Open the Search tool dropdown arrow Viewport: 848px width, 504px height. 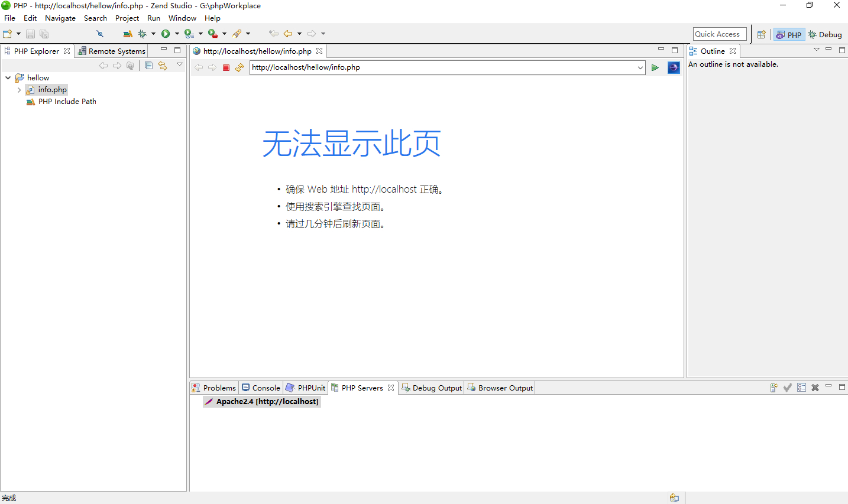click(x=248, y=34)
